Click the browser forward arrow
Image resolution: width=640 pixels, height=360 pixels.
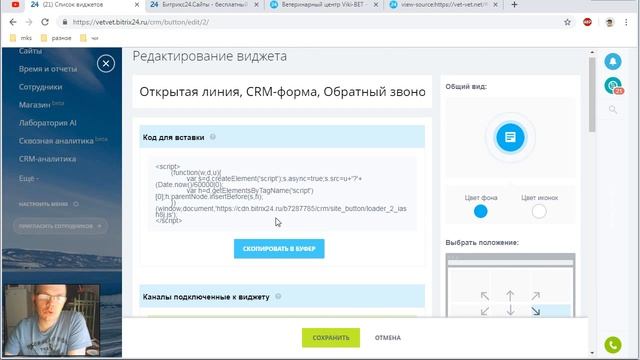tap(29, 22)
